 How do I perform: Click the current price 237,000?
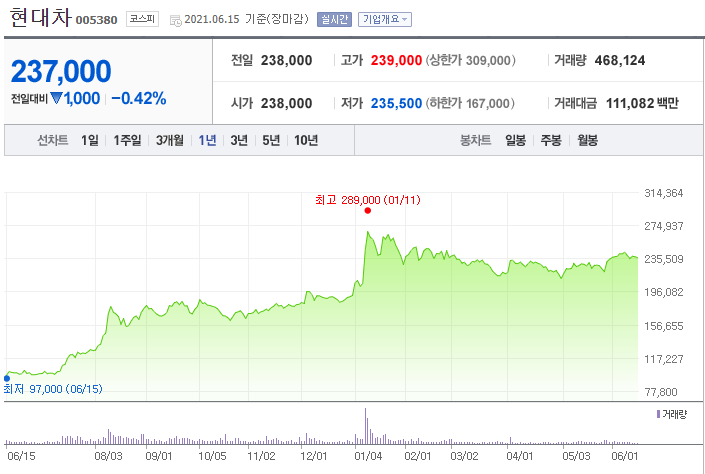tap(61, 72)
